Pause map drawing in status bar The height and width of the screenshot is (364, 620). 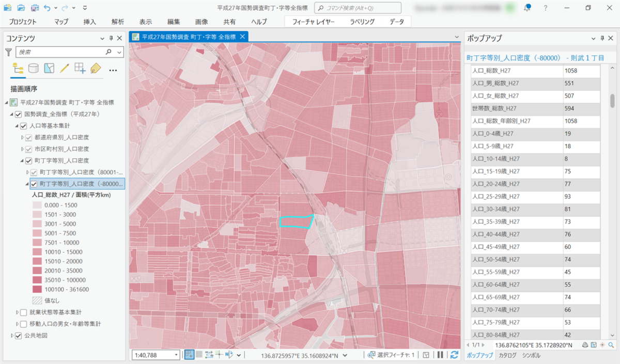(x=441, y=355)
